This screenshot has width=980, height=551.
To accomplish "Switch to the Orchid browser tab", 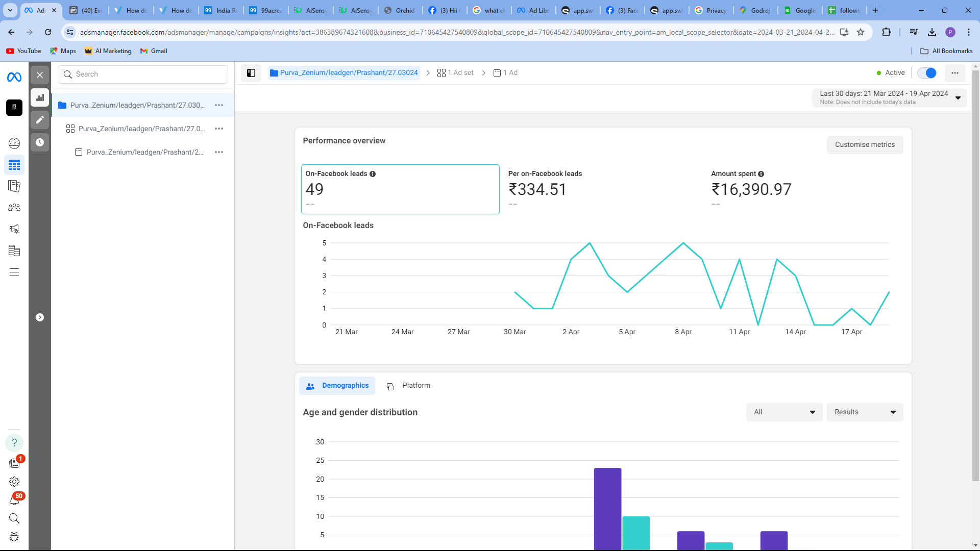I will [400, 10].
